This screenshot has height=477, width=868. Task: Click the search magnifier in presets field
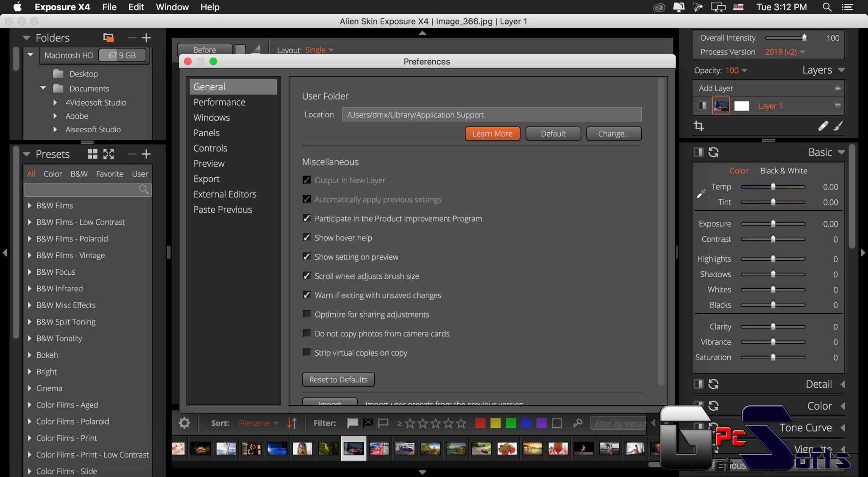144,190
